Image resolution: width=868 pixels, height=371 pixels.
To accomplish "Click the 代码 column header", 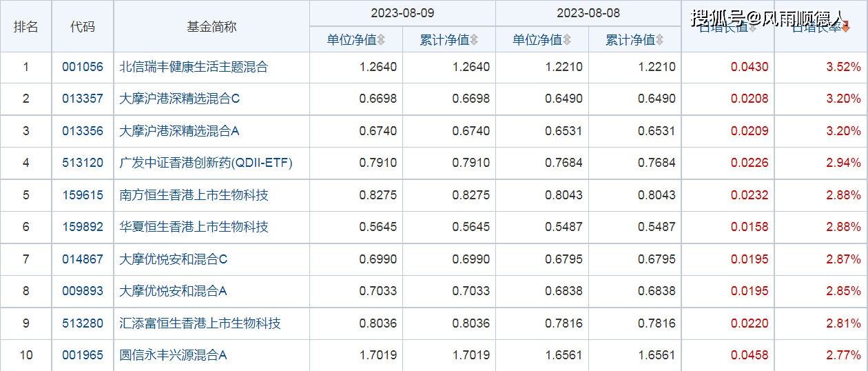I will click(83, 26).
